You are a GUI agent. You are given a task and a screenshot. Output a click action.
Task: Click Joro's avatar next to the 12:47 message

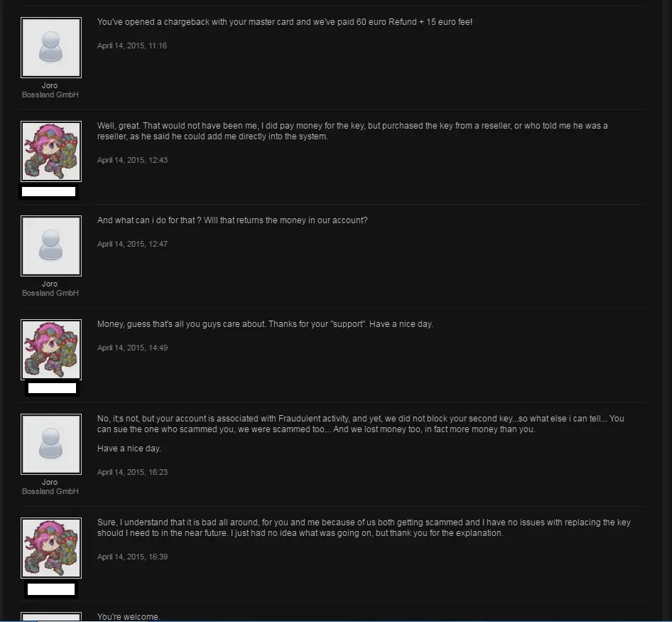click(x=51, y=246)
